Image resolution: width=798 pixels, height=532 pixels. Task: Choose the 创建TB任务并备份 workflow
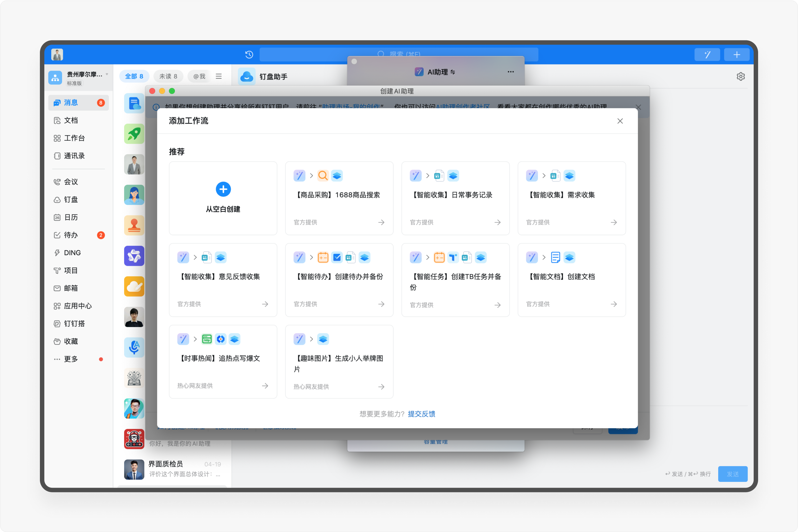(x=455, y=280)
